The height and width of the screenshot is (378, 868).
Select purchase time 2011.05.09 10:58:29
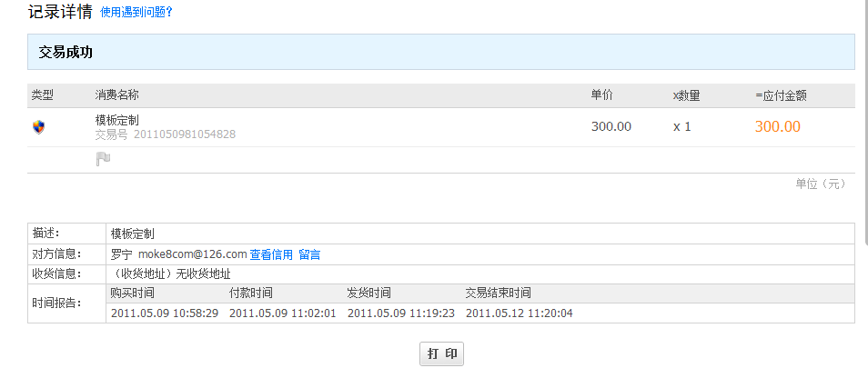click(x=165, y=313)
